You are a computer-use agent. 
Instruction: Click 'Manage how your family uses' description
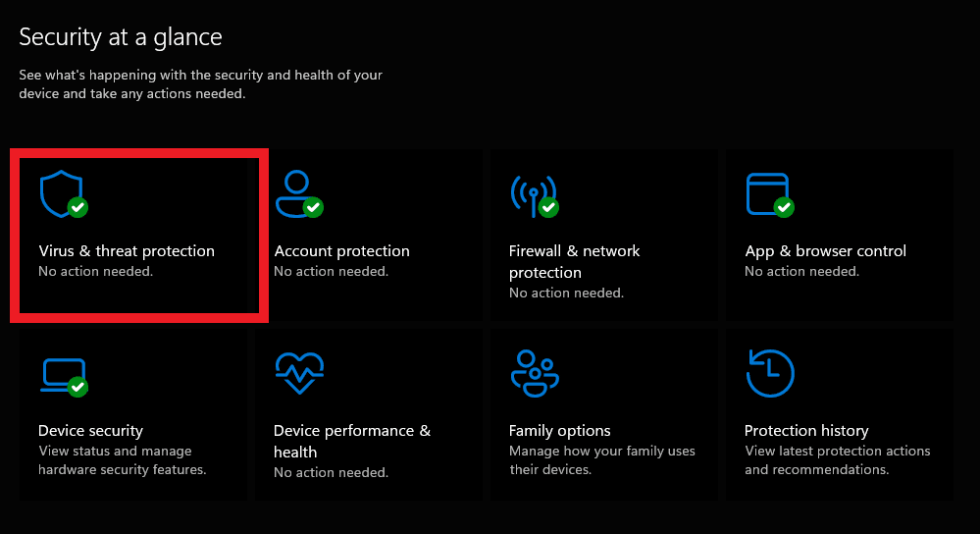tap(601, 452)
